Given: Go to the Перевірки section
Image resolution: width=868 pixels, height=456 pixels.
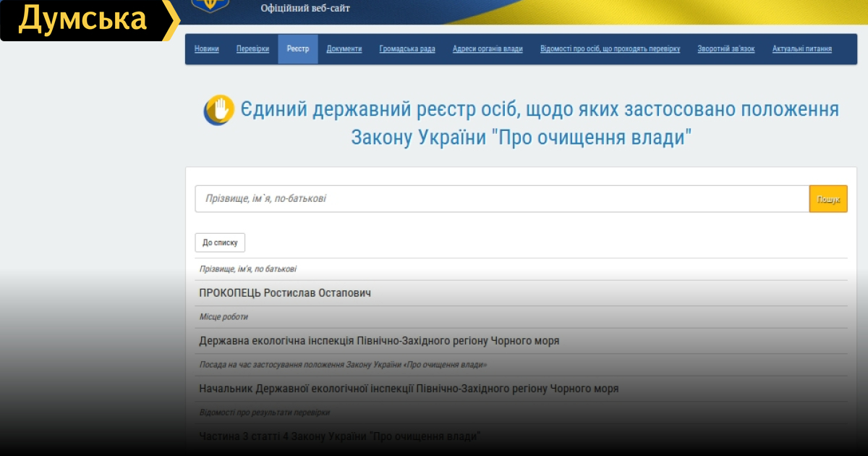Looking at the screenshot, I should click(x=252, y=49).
